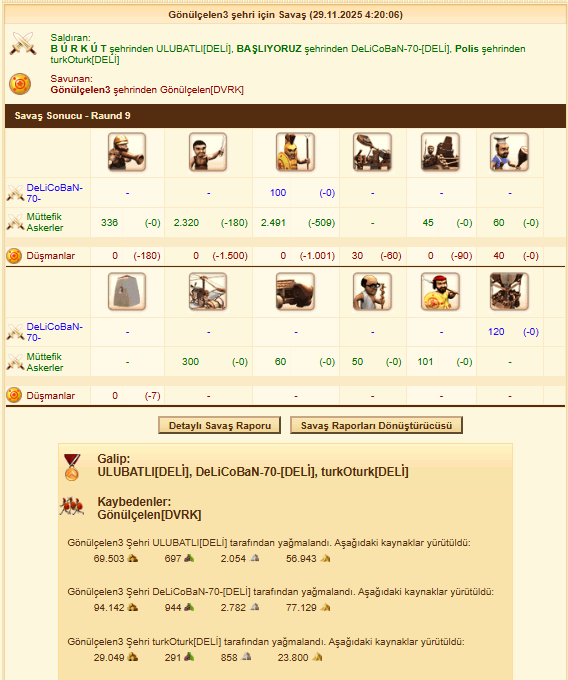Click the enemy hoplite losses (-1.001)
The height and width of the screenshot is (680, 568).
(317, 256)
